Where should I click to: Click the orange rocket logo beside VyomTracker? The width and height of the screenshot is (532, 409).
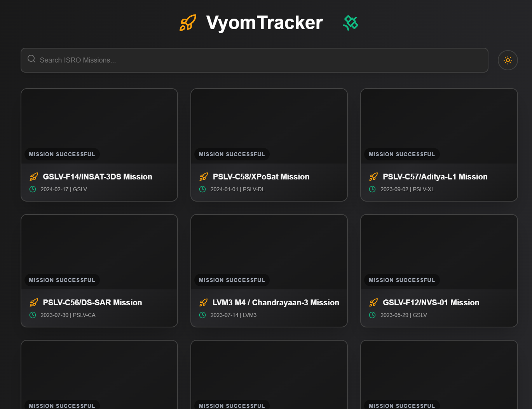[x=188, y=23]
